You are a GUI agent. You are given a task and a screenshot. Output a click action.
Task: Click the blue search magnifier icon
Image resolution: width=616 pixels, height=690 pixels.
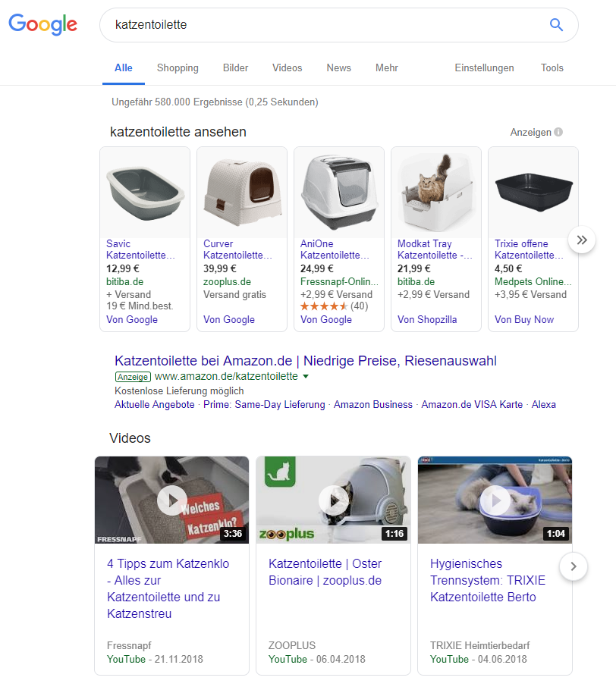tap(556, 24)
